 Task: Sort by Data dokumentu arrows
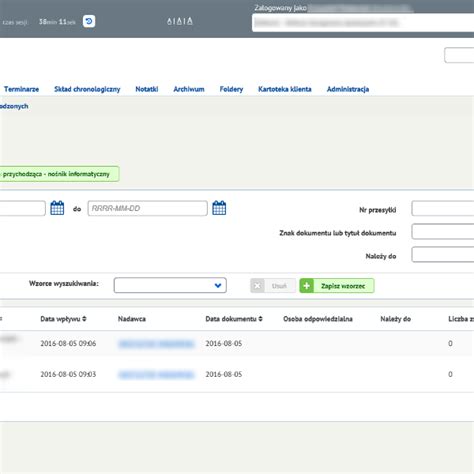pos(260,319)
